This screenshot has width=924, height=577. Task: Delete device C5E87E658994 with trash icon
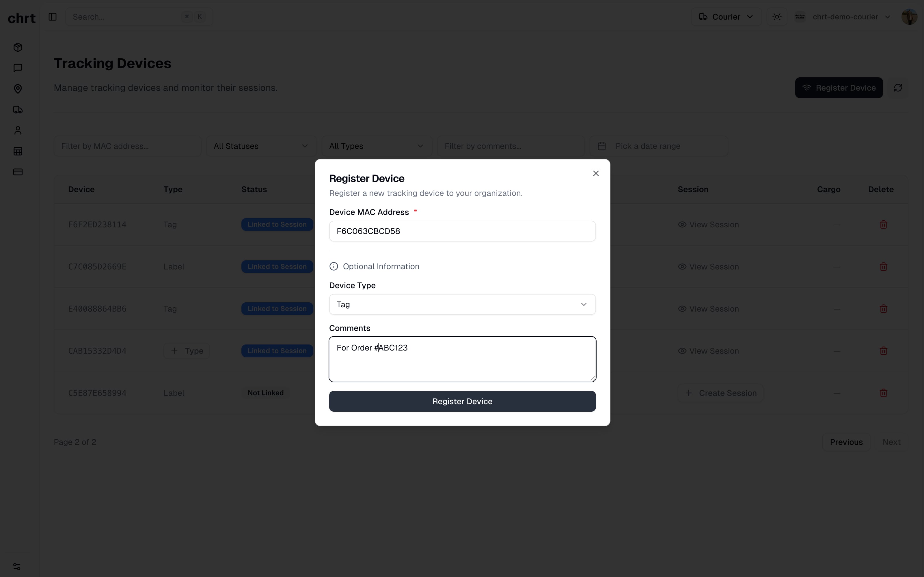coord(883,393)
